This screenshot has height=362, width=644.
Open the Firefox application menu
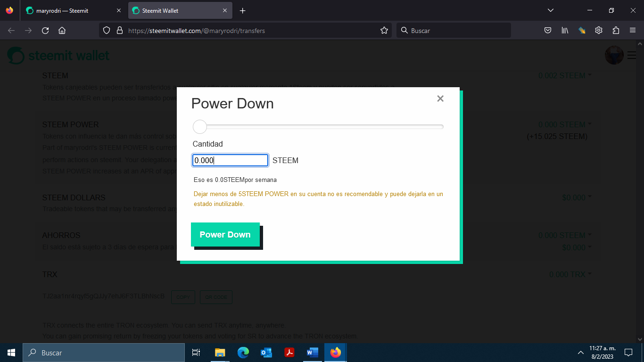(633, 31)
